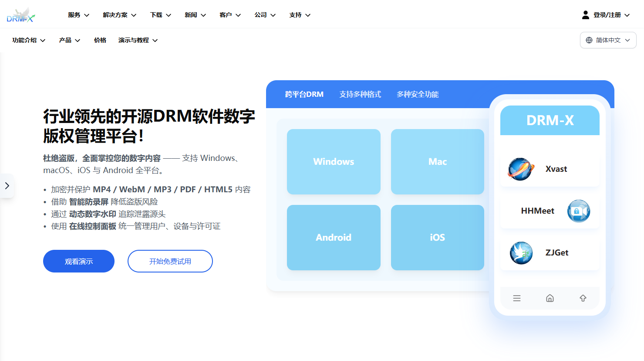
Task: Click the Xvast label in phone mockup
Action: [556, 169]
